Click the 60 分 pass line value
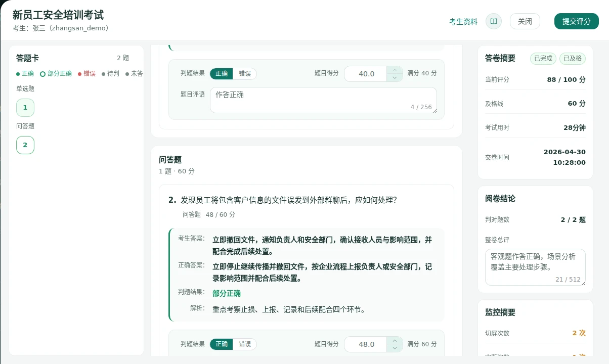 (577, 104)
